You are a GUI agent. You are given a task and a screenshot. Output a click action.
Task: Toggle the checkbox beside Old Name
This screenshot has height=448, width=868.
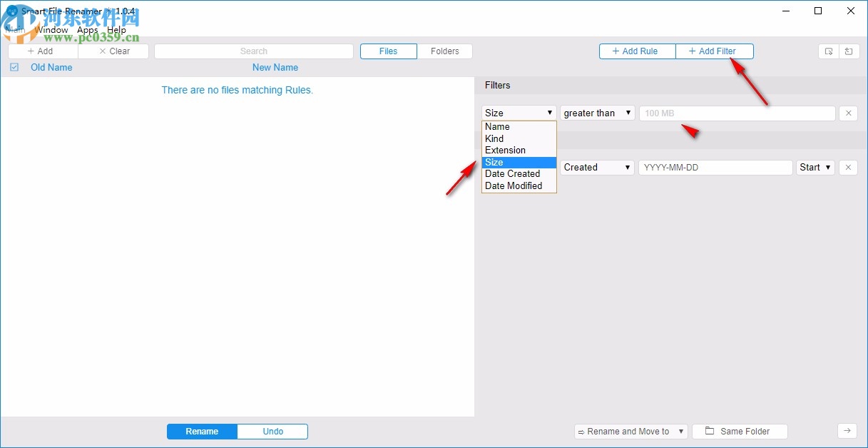click(x=14, y=66)
